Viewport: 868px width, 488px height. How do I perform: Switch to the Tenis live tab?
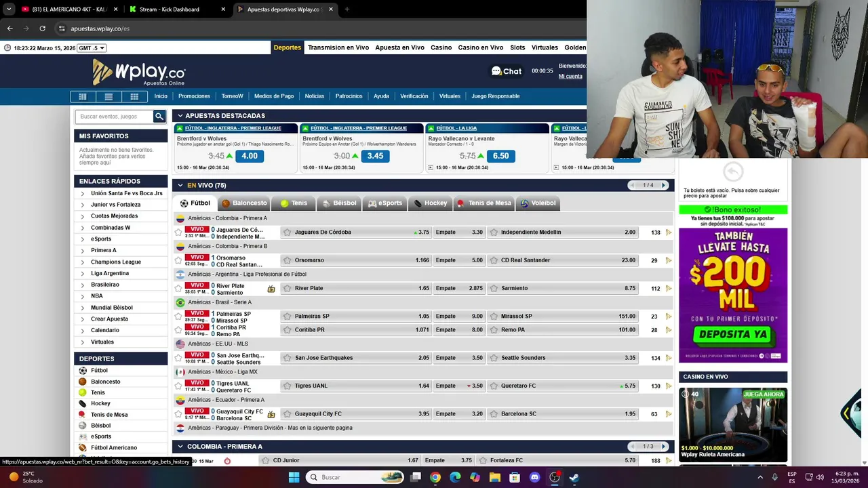[293, 203]
